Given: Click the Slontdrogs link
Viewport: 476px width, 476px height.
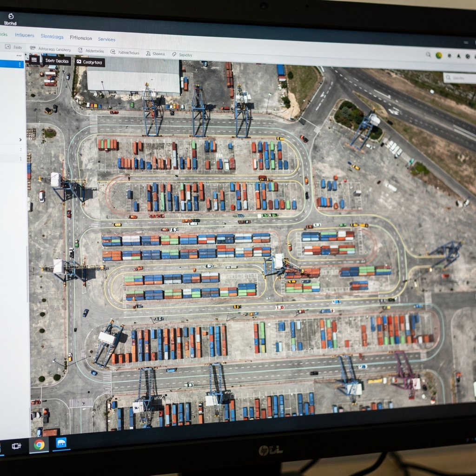Looking at the screenshot, I should (52, 37).
